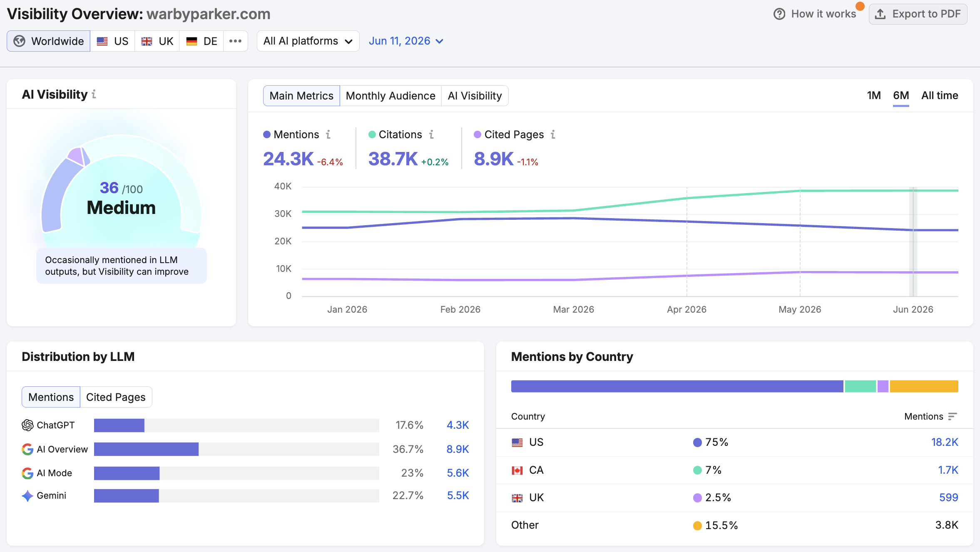Open the 599 UK mentions link
Image resolution: width=980 pixels, height=552 pixels.
[949, 497]
